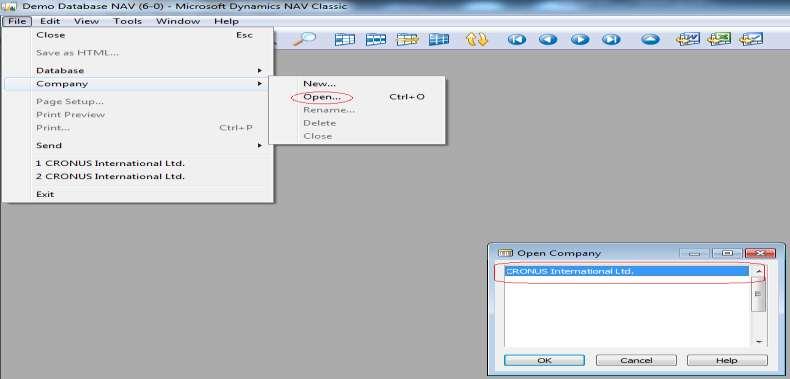The height and width of the screenshot is (379, 790).
Task: Go to the next record
Action: 580,39
